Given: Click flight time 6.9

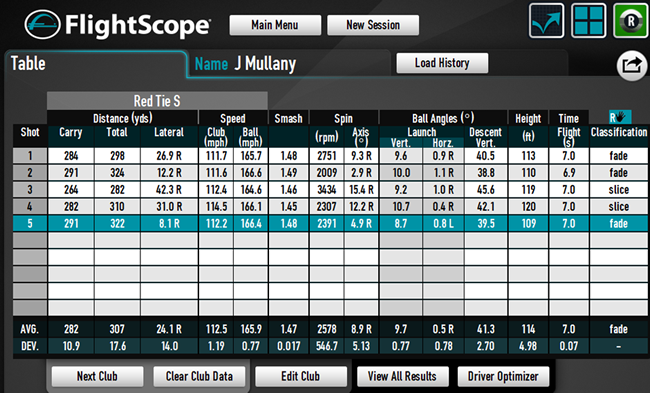Looking at the screenshot, I should 569,173.
